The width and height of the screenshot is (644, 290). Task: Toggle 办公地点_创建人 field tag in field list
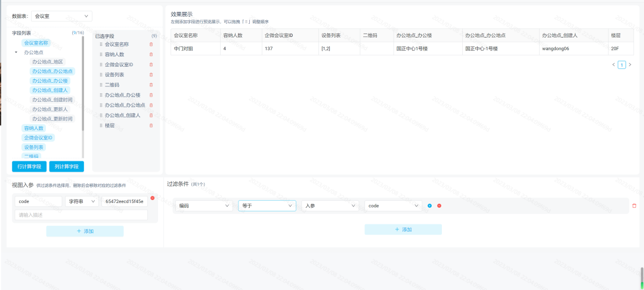tap(50, 91)
